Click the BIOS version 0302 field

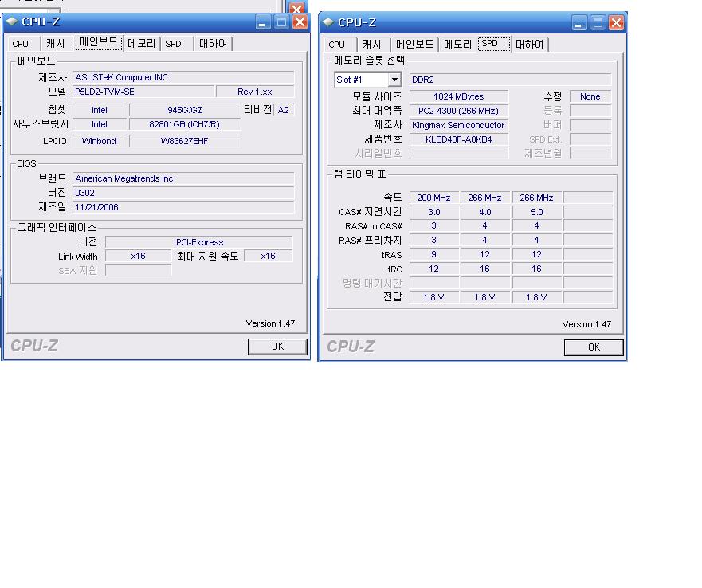[x=183, y=193]
